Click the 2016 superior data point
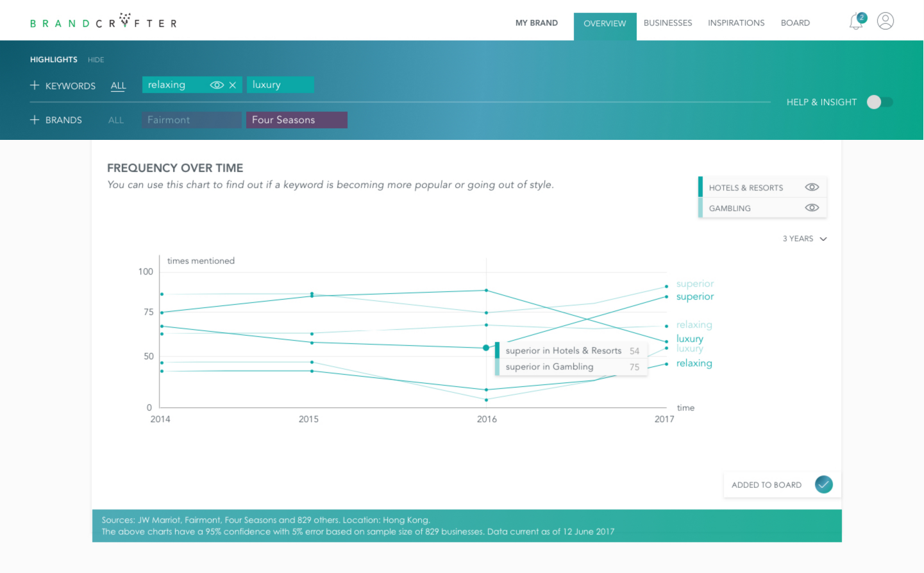 pos(486,348)
